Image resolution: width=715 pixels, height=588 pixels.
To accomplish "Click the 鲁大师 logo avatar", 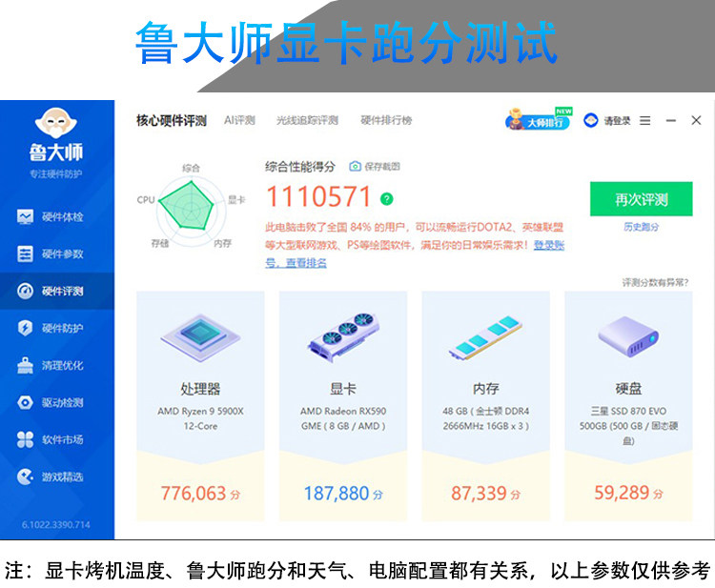I will (x=56, y=123).
